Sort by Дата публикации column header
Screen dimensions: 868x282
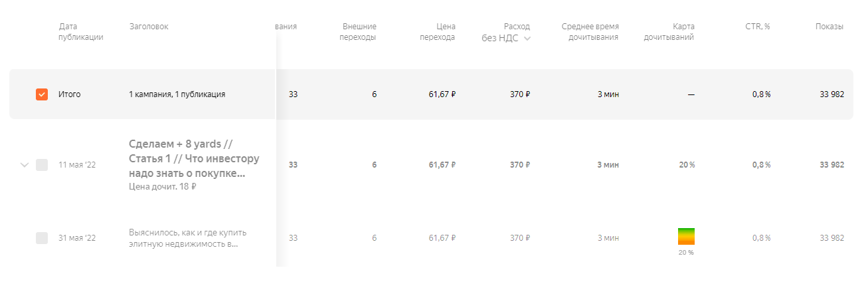coord(81,32)
